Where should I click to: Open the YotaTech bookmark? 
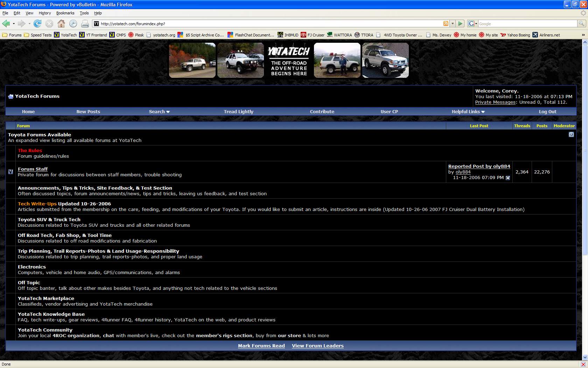click(65, 35)
